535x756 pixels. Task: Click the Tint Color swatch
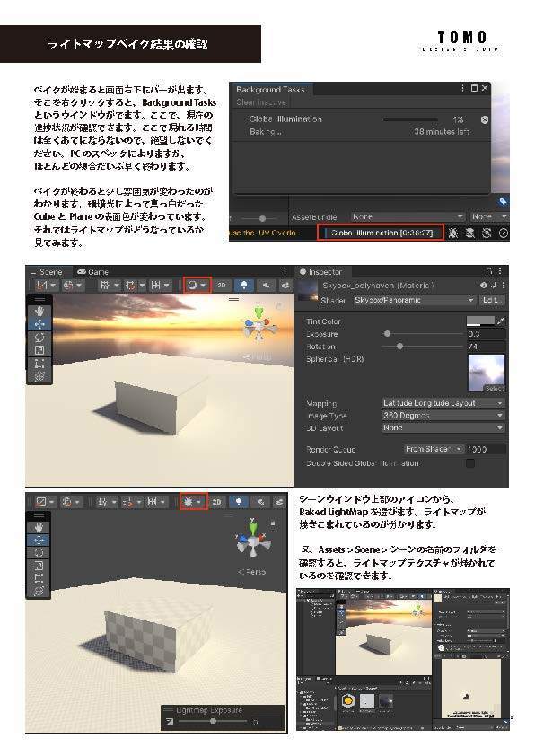click(x=480, y=321)
